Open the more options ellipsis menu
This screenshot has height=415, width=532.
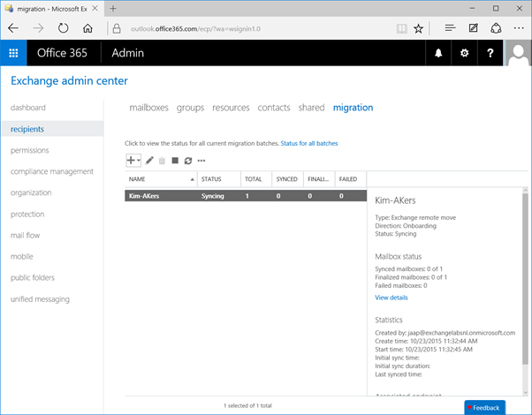pyautogui.click(x=201, y=161)
